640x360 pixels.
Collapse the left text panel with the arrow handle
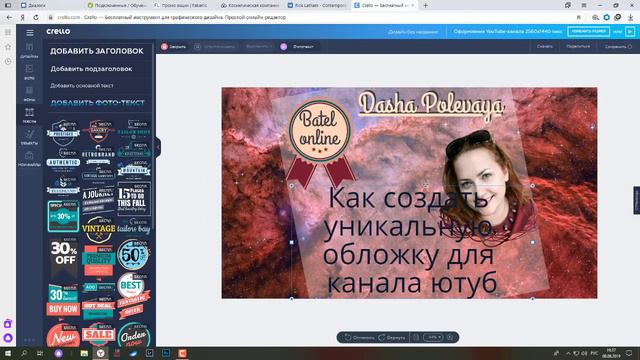point(158,147)
